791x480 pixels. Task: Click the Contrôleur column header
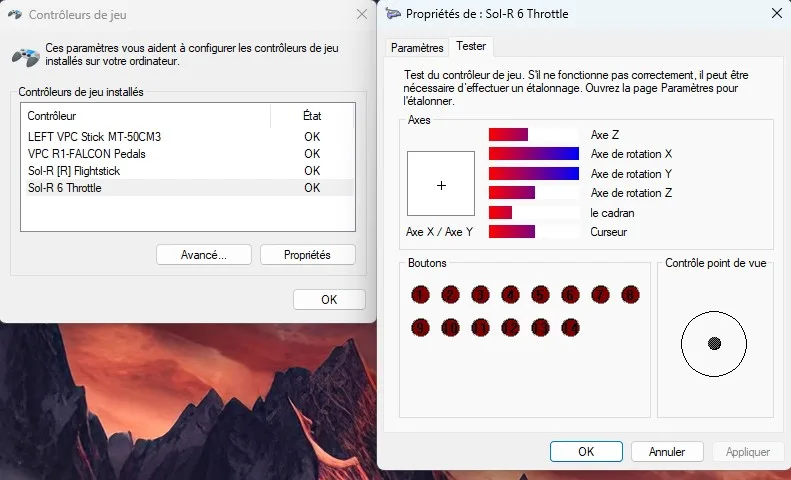click(146, 116)
